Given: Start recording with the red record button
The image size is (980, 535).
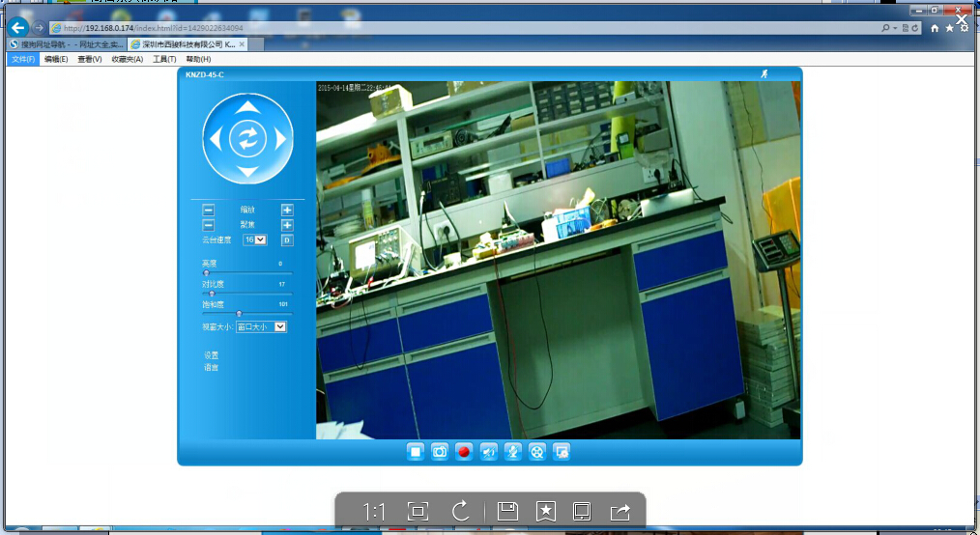Looking at the screenshot, I should tap(464, 451).
